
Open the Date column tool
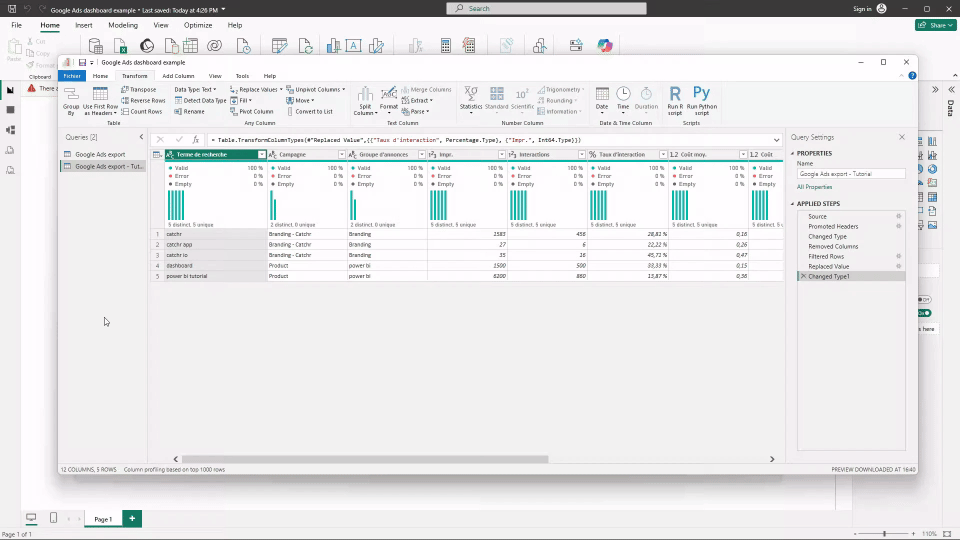click(602, 100)
